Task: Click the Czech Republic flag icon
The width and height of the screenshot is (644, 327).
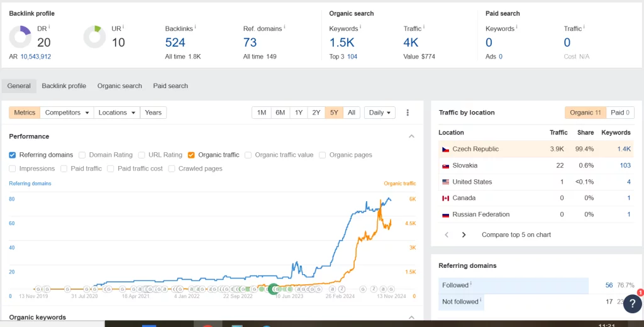Action: coord(445,149)
